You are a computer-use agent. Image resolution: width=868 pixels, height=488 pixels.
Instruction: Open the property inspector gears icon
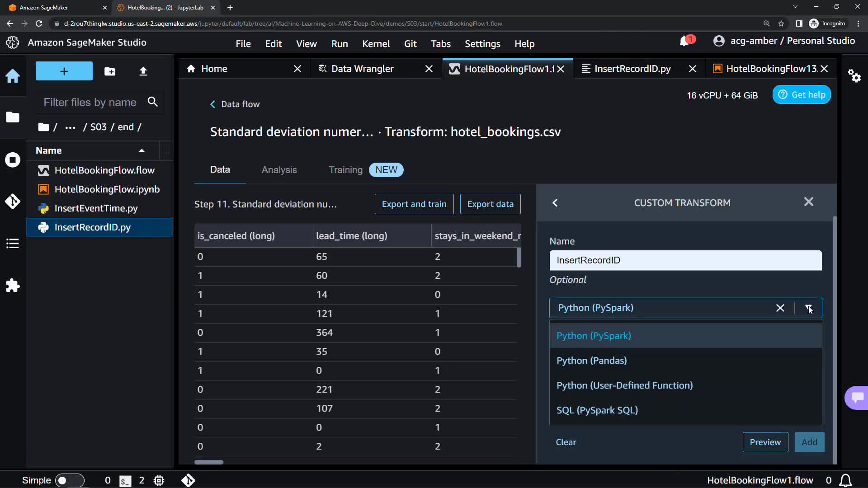pos(854,76)
